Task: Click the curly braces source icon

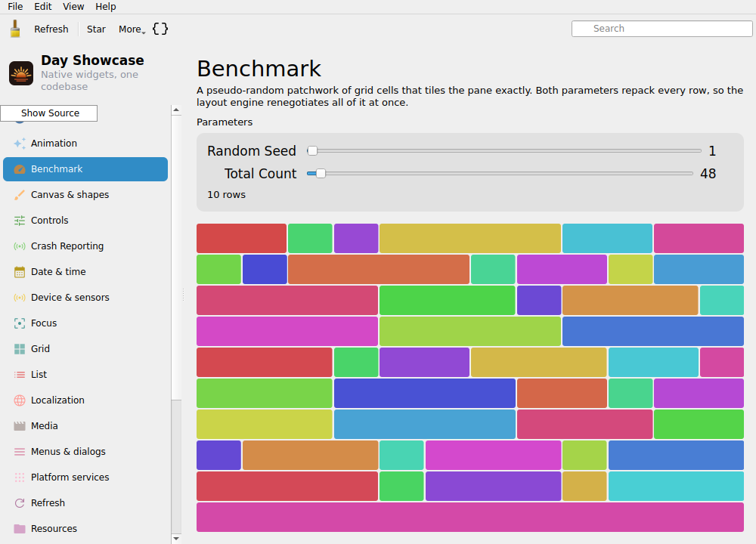Action: pyautogui.click(x=160, y=29)
